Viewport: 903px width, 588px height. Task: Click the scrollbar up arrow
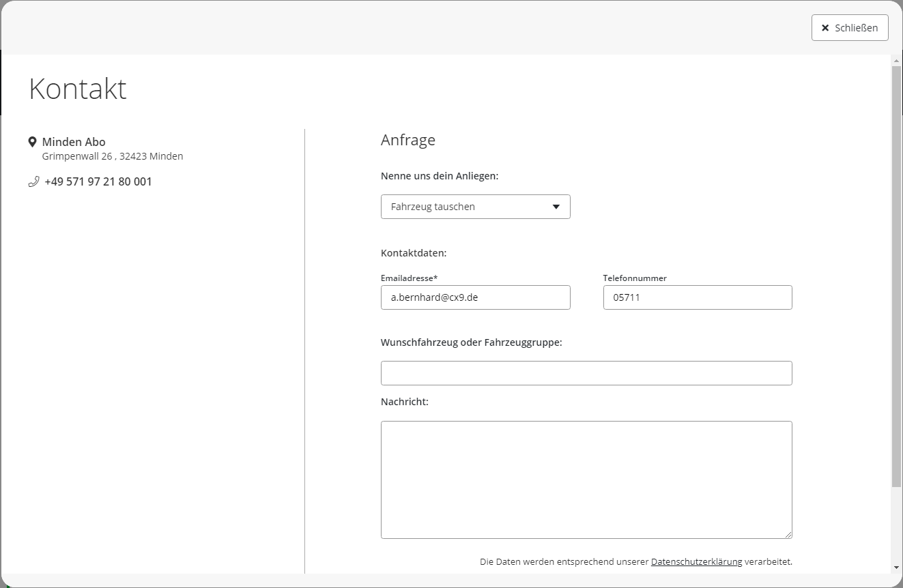click(x=896, y=61)
